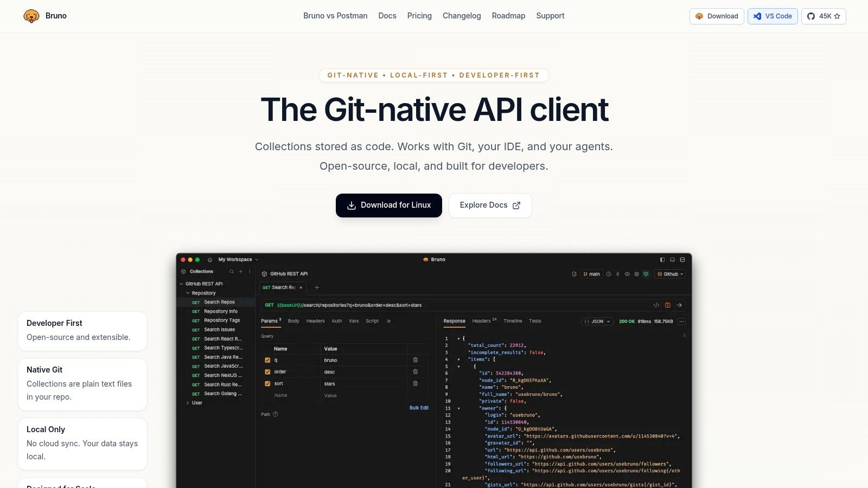Open collection settings gear icon
The image size is (868, 488).
coord(636,274)
